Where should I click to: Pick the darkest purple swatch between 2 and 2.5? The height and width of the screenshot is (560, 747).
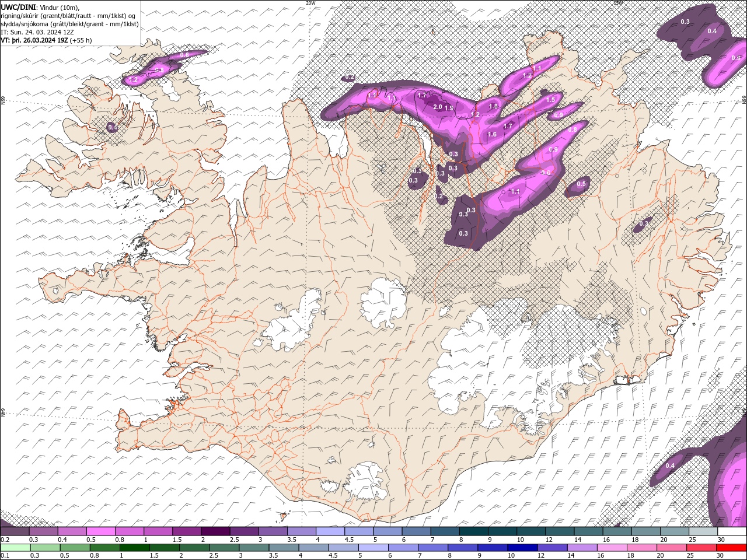(x=215, y=531)
